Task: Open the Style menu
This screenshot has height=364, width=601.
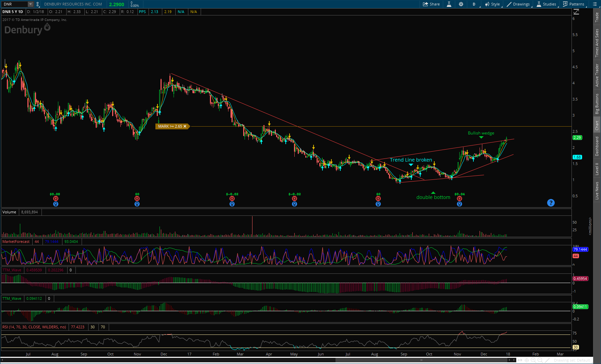Action: tap(493, 4)
